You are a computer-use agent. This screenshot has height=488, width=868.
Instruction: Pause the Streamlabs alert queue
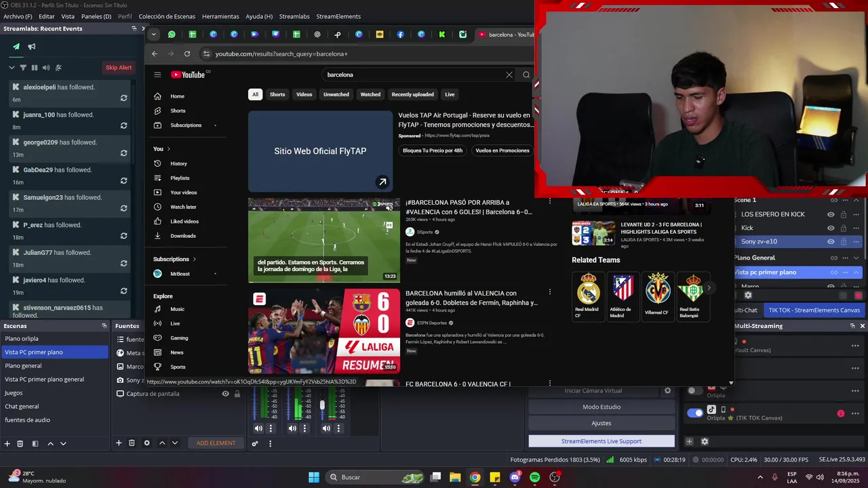tap(35, 68)
